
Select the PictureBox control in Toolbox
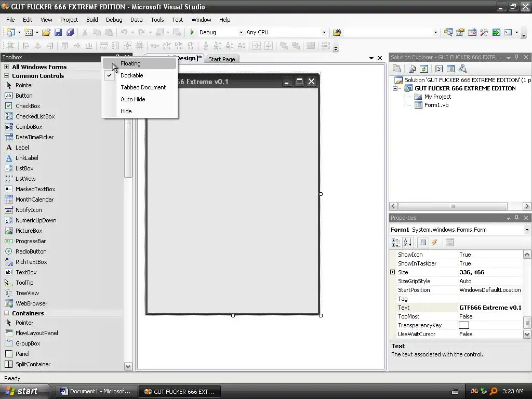[29, 231]
